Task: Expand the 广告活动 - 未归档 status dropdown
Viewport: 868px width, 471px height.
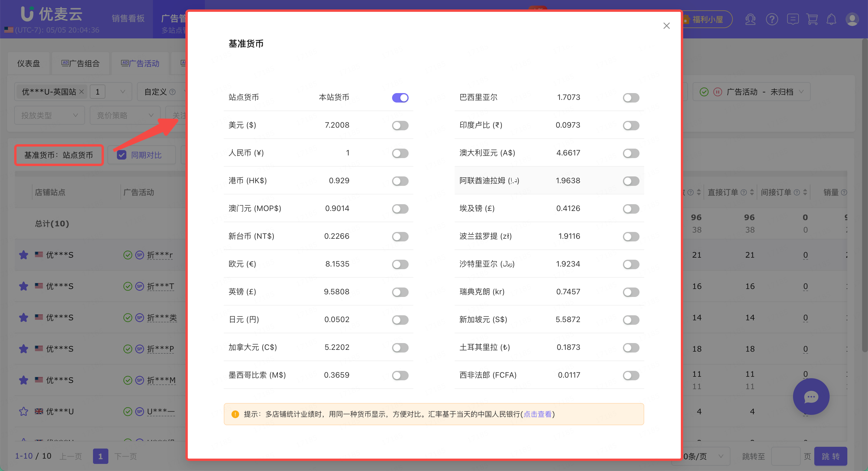Action: 751,92
